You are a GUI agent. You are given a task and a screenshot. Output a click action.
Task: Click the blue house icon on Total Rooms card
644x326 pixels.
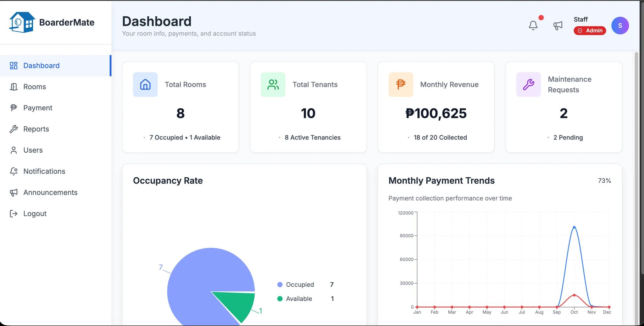145,85
